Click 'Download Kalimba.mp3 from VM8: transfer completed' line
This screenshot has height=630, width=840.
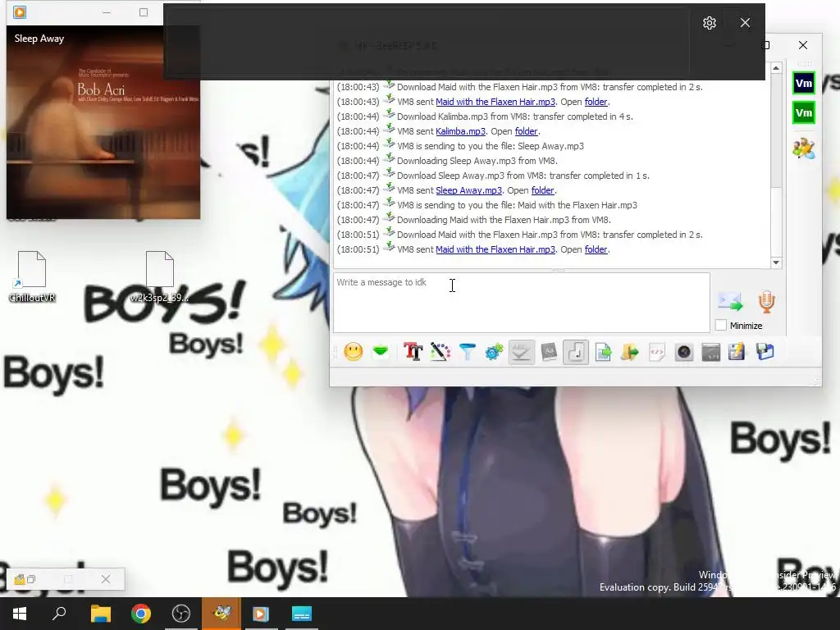click(515, 116)
